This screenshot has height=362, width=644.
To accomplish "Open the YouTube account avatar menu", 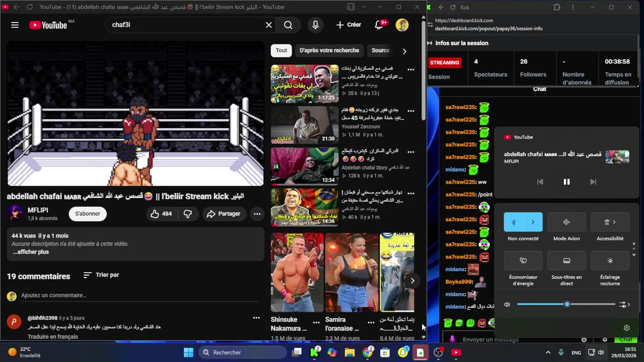I will point(402,25).
